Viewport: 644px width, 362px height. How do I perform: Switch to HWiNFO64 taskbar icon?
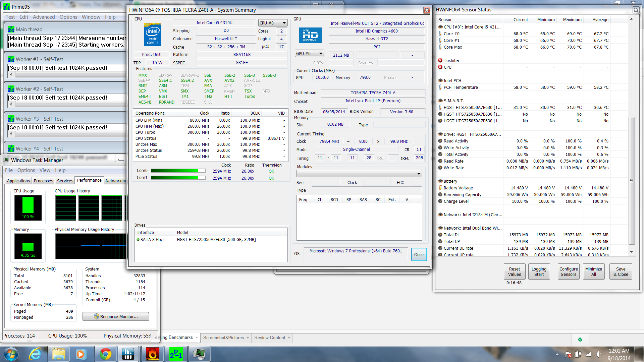point(128,354)
